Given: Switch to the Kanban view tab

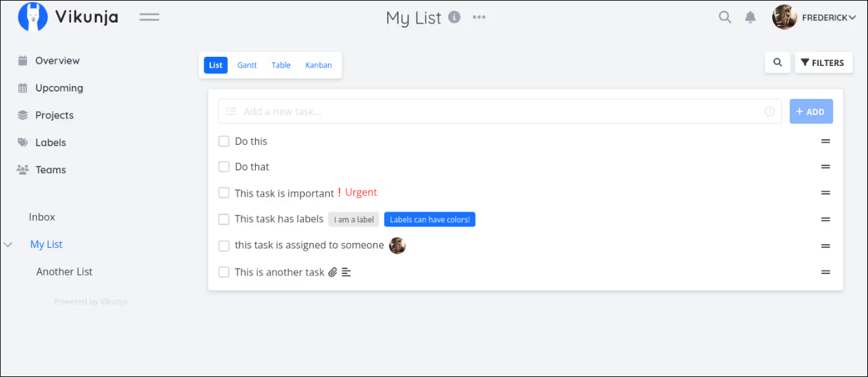Looking at the screenshot, I should [318, 65].
